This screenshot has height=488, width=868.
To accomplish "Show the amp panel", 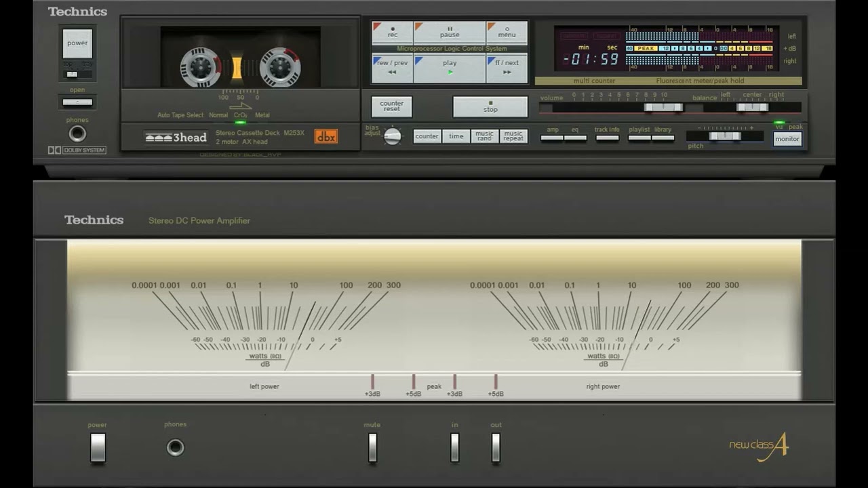I will click(552, 138).
